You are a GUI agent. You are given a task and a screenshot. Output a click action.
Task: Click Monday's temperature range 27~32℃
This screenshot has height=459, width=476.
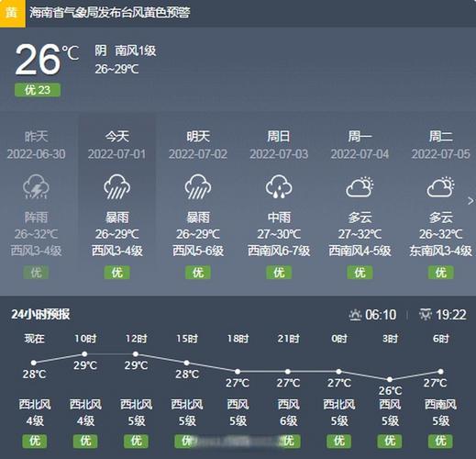pyautogui.click(x=360, y=234)
